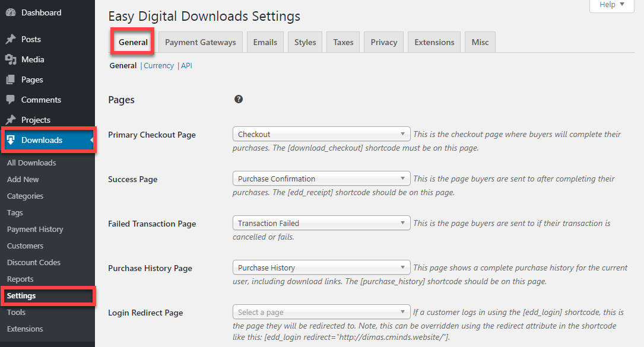Click the Pages section help question-mark icon
Screen dimensions: 644x347
239,99
